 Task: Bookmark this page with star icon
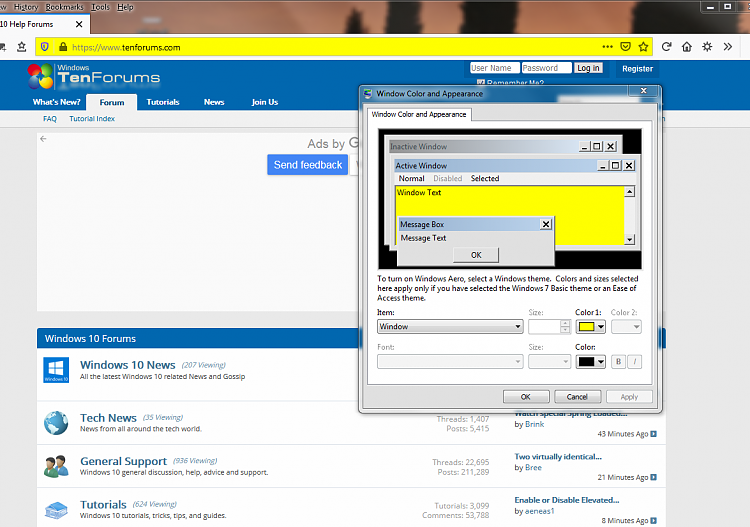643,47
